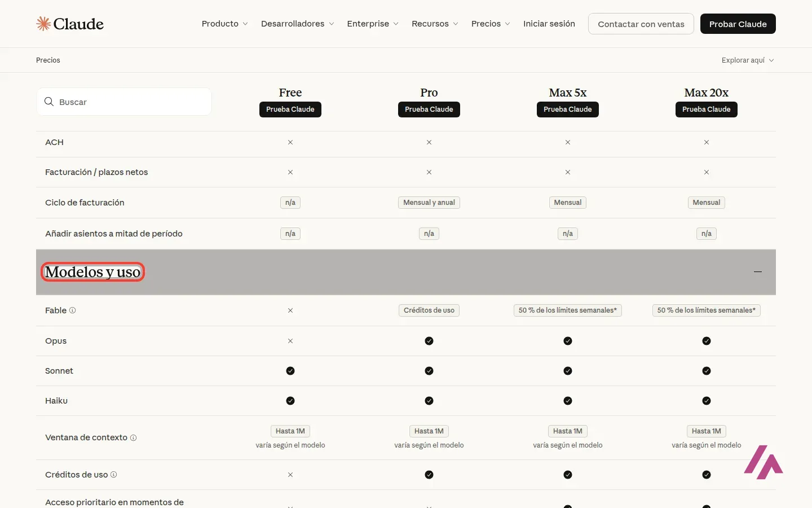This screenshot has height=508, width=812.
Task: Click X mark for Fable in Free column
Action: [x=290, y=310]
